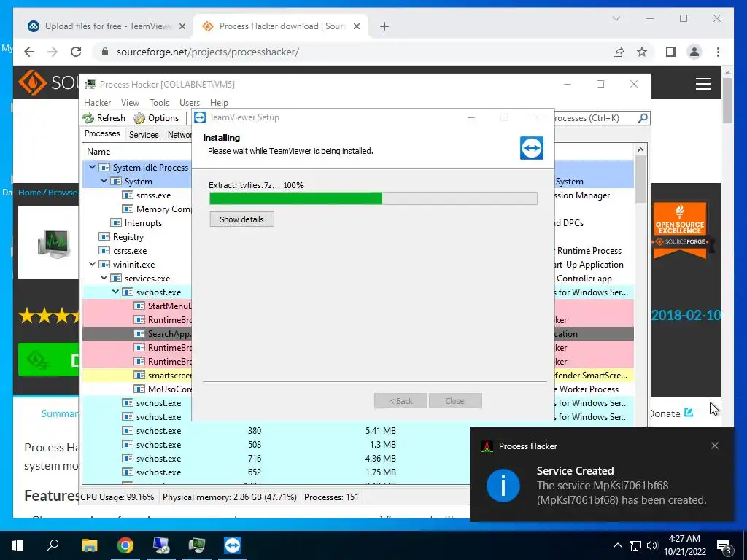Image resolution: width=747 pixels, height=560 pixels.
Task: Bookmark page with the star icon
Action: click(642, 52)
